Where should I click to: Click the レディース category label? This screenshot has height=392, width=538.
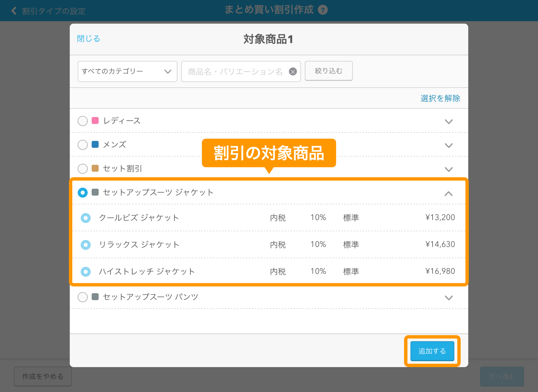click(122, 121)
